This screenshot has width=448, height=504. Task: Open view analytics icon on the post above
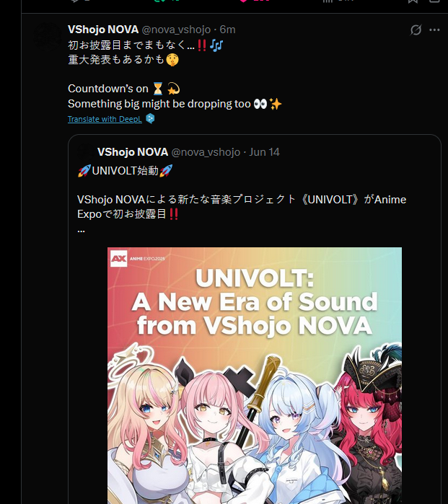coord(328,1)
